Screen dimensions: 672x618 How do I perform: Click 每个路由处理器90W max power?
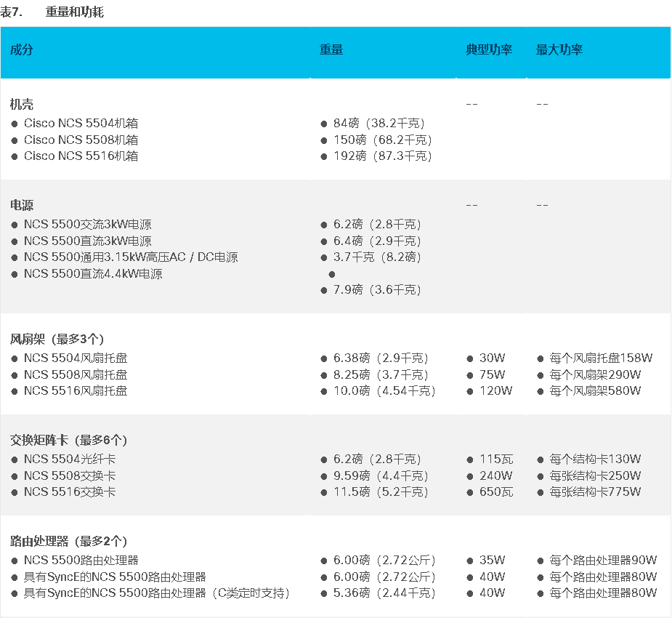tap(603, 560)
